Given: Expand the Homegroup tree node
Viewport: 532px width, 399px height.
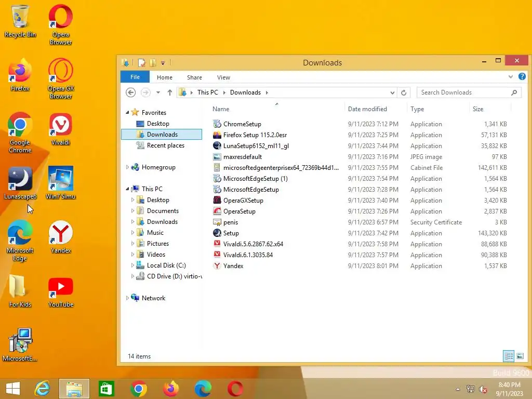Looking at the screenshot, I should (x=127, y=167).
